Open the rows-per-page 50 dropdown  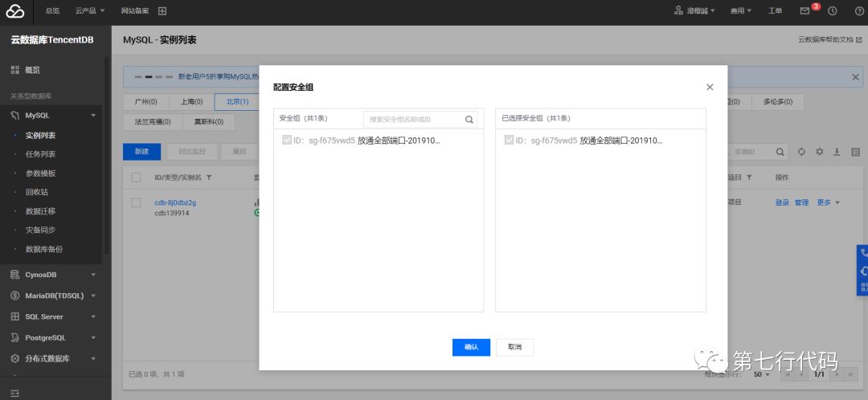click(761, 374)
